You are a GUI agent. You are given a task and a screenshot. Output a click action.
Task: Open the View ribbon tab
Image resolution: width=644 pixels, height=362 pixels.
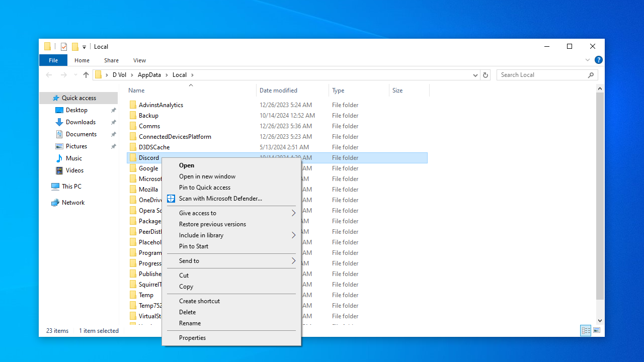click(139, 60)
